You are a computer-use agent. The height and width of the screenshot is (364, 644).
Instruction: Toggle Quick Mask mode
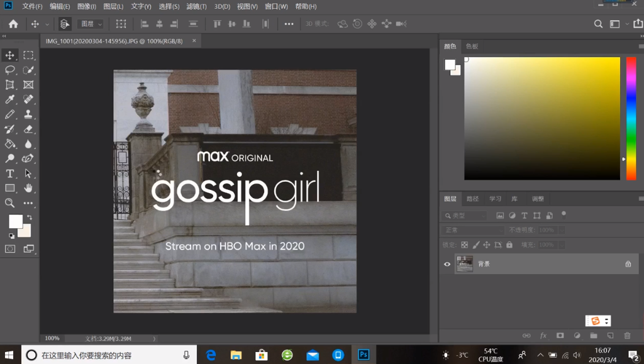click(x=10, y=249)
